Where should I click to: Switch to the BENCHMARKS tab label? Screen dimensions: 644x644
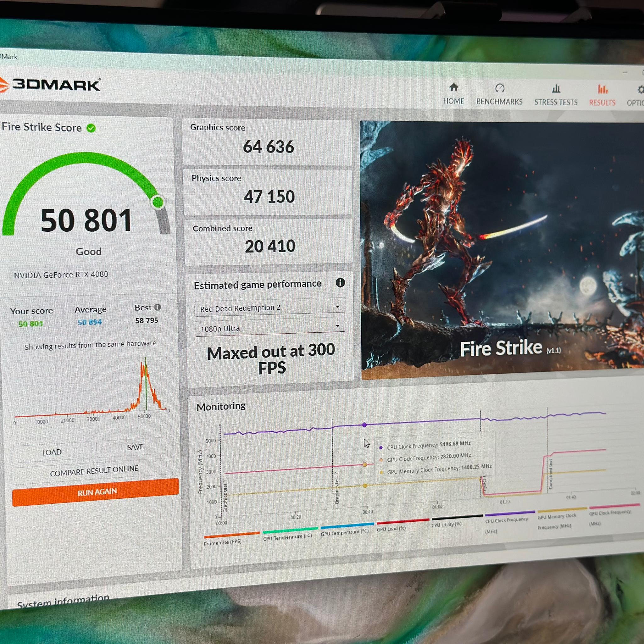pyautogui.click(x=499, y=102)
